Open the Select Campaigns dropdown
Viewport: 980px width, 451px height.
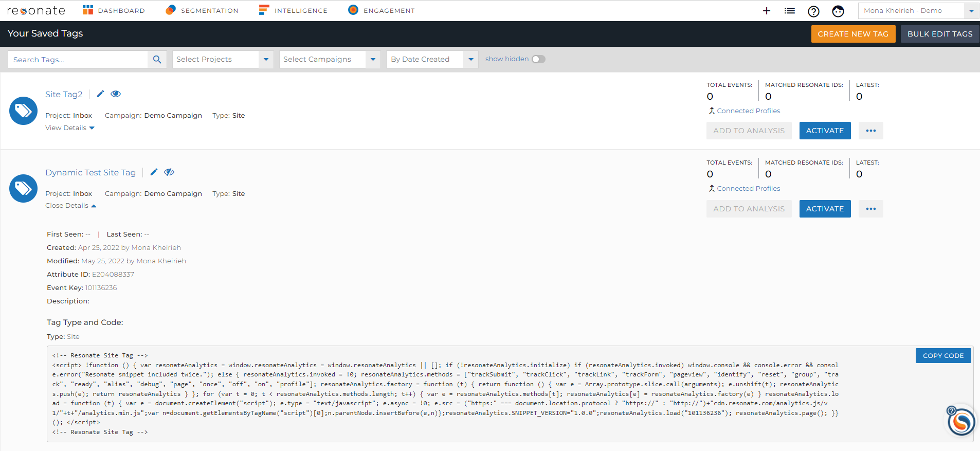pos(330,59)
